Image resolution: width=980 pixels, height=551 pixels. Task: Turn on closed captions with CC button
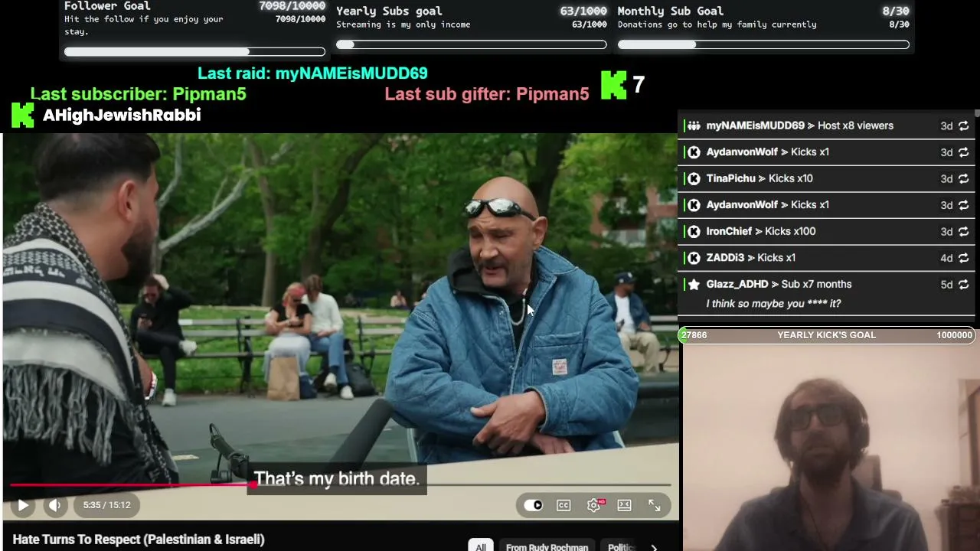click(563, 505)
